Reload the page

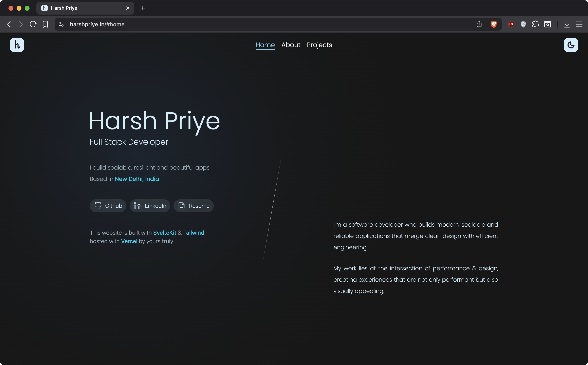click(33, 24)
